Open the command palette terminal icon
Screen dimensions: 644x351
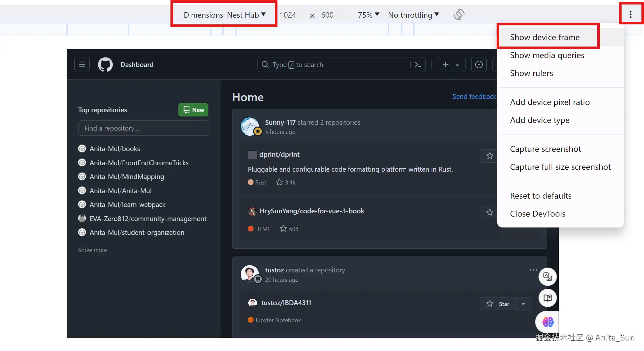coord(418,64)
